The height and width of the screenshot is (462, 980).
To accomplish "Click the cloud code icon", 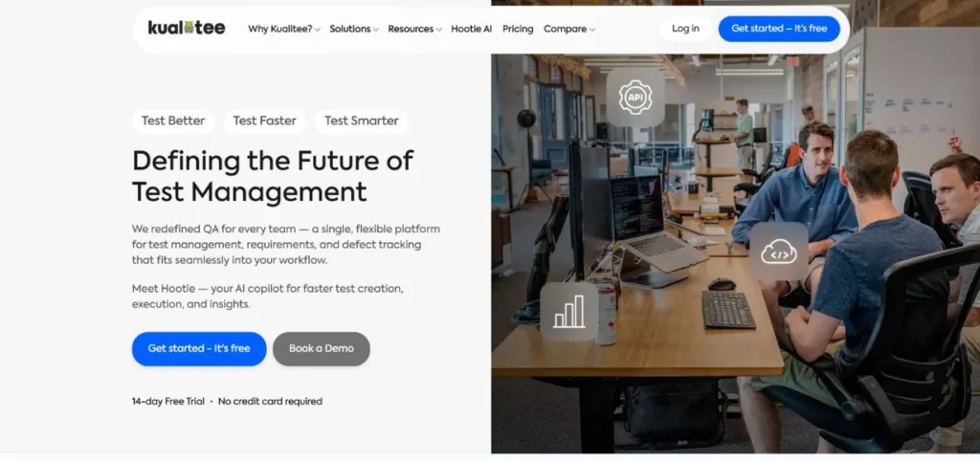I will (x=778, y=252).
